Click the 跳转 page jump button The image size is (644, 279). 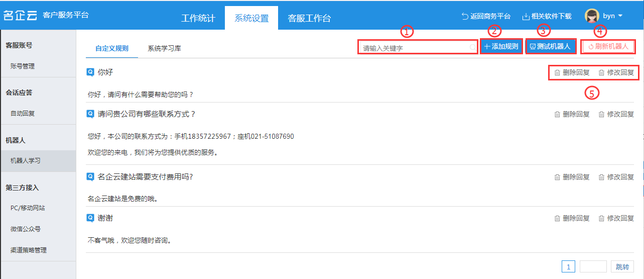pos(622,267)
